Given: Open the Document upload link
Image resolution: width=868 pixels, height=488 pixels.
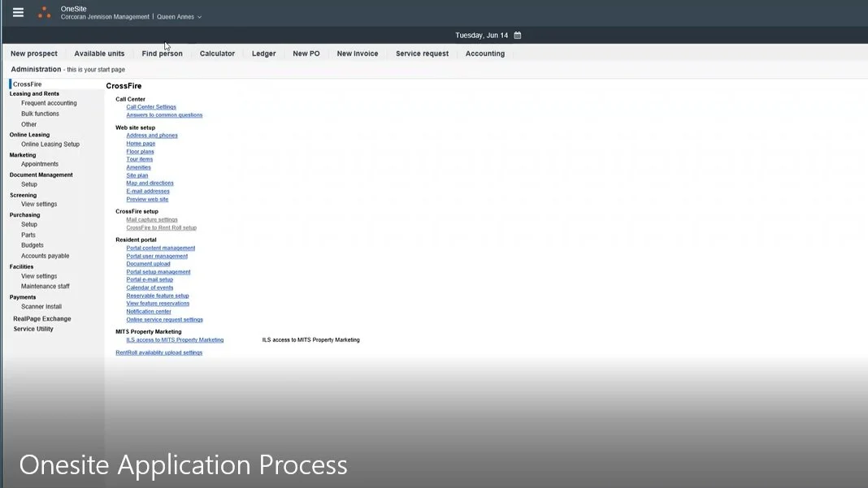Looking at the screenshot, I should [149, 264].
